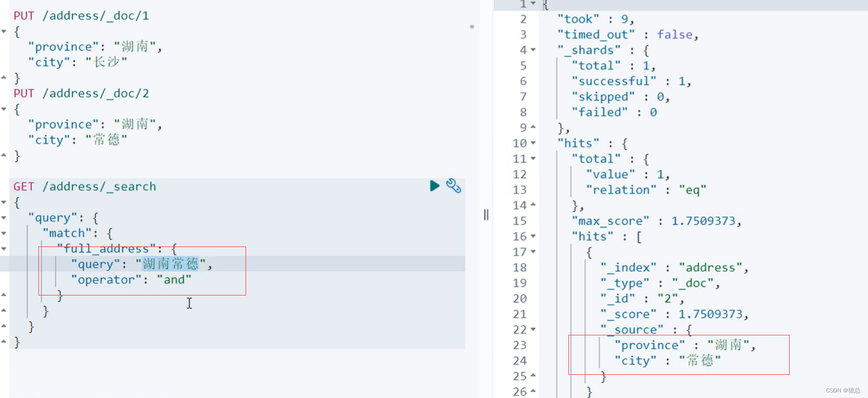Fold the closing bracket at line 9
Screen dimensions: 868x398
point(533,127)
